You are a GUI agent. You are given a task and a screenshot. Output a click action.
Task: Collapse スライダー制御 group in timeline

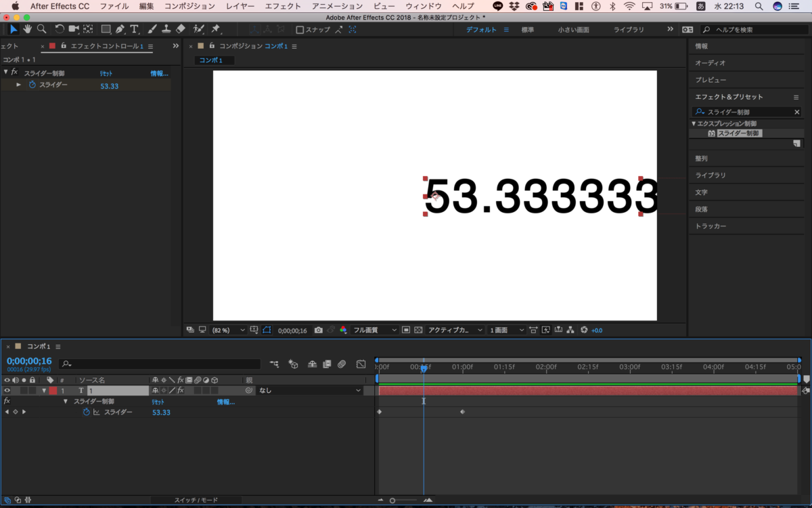point(66,401)
